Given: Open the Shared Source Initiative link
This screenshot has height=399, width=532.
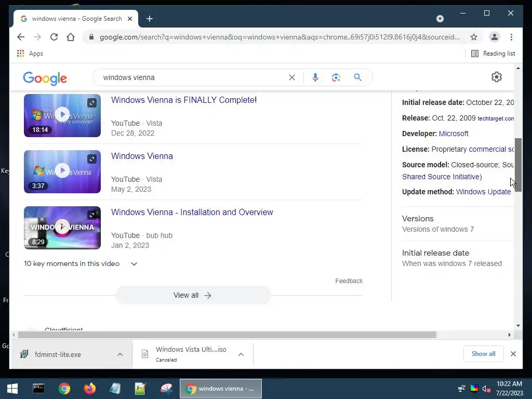Looking at the screenshot, I should click(x=441, y=177).
